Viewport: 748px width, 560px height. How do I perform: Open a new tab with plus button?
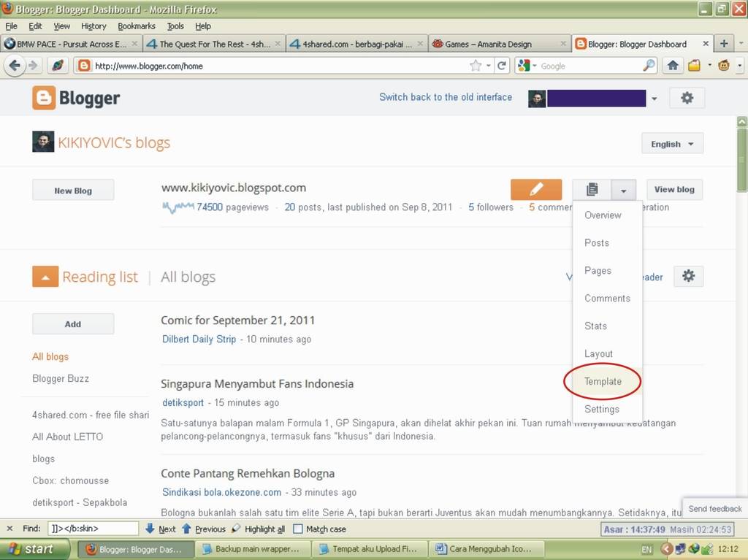click(x=724, y=43)
